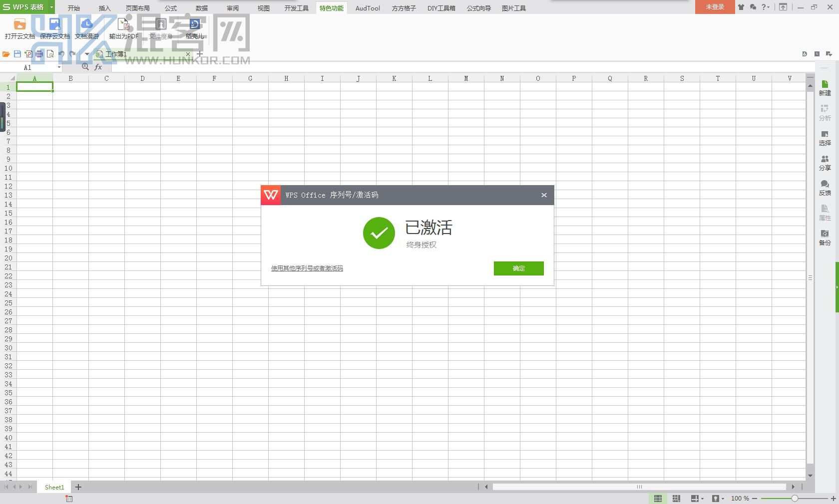
Task: Click the upward arrow ribbon collapse icon
Action: (x=783, y=7)
